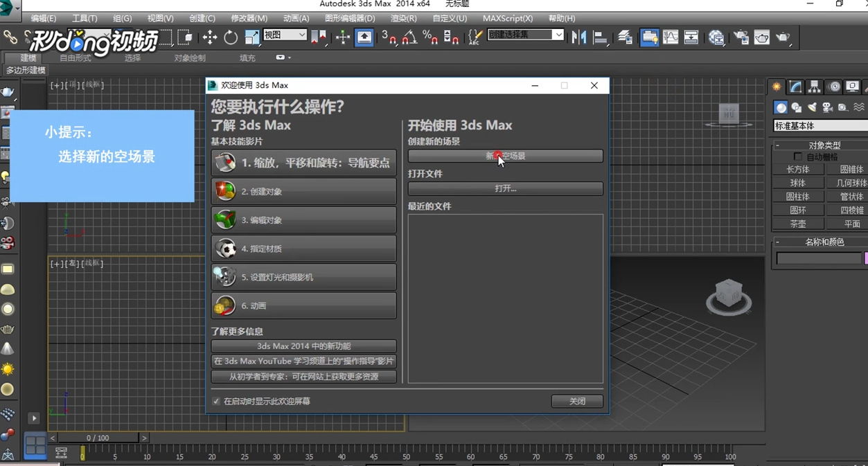Click the object name input field
This screenshot has height=466, width=868.
pyautogui.click(x=819, y=258)
